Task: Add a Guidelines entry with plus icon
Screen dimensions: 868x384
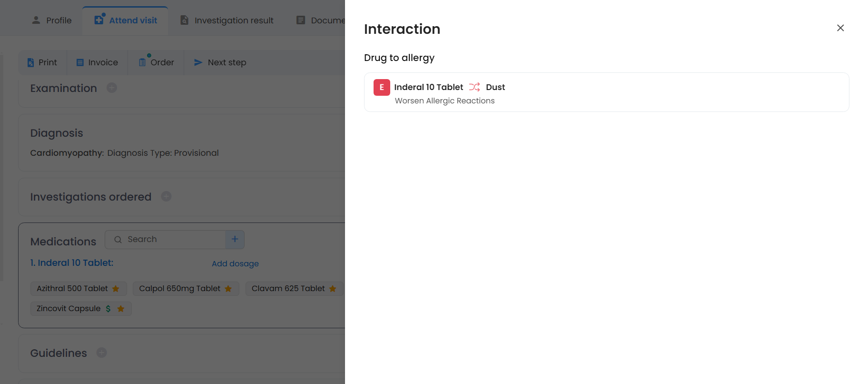Action: [101, 353]
